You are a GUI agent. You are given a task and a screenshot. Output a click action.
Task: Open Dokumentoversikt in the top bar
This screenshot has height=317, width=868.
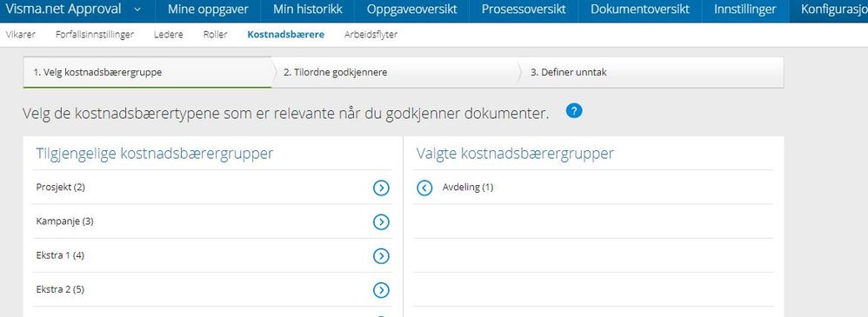tap(640, 10)
